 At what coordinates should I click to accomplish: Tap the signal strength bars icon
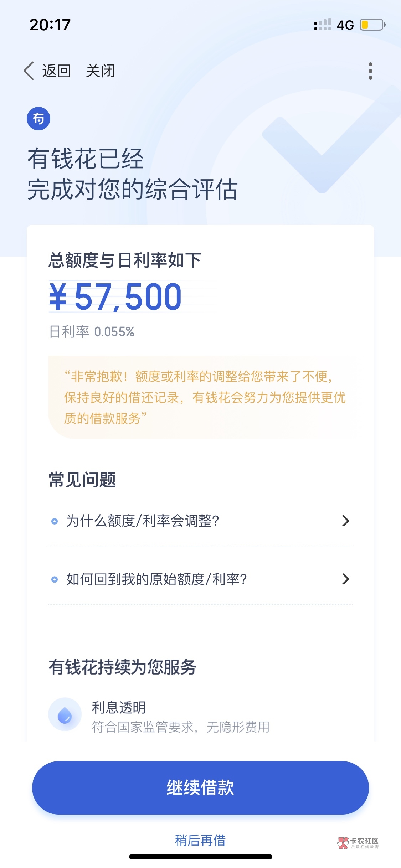pyautogui.click(x=323, y=25)
